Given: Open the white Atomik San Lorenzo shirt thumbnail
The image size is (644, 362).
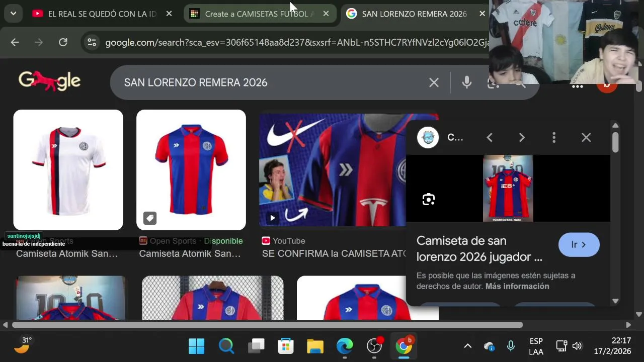Looking at the screenshot, I should 68,170.
